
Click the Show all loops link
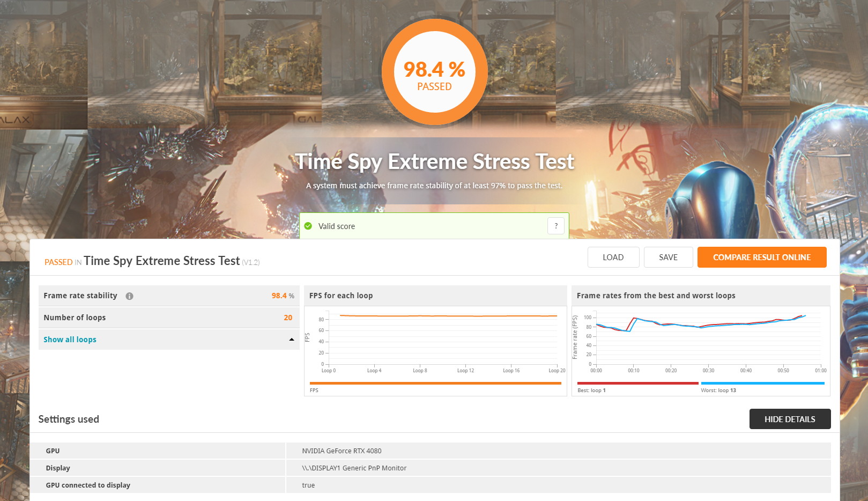[70, 340]
